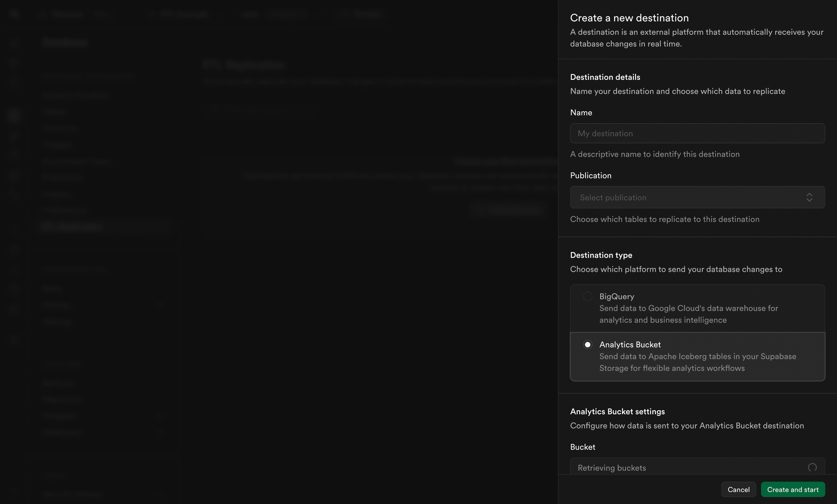Focus the My destination name field
837x504 pixels.
pos(697,133)
